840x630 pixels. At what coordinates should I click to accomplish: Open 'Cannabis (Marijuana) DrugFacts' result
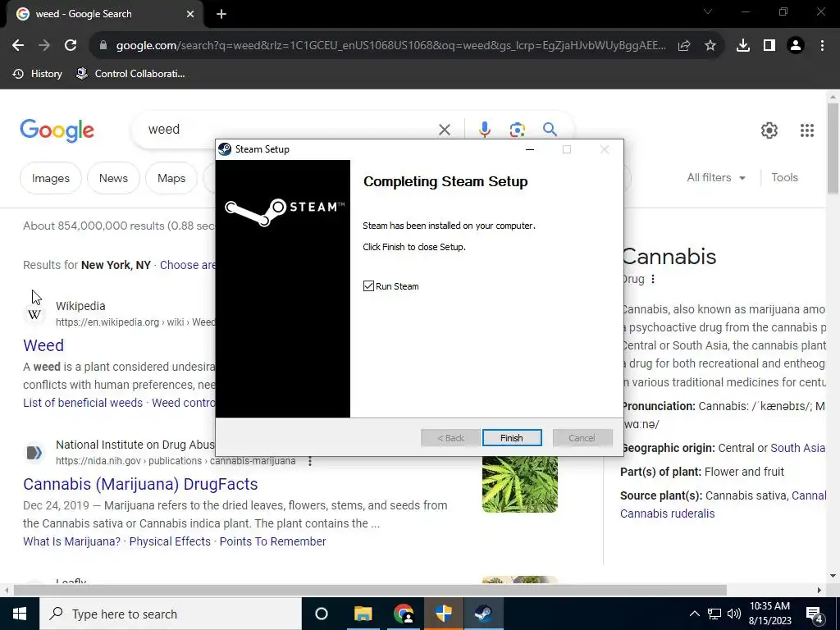coord(140,484)
